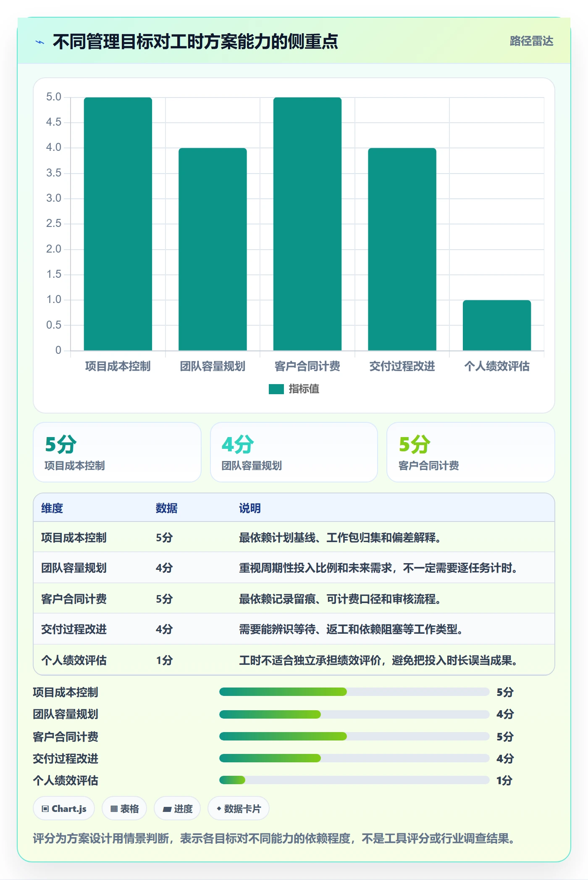Click the 个人绩效评估 bar in chart

[497, 325]
